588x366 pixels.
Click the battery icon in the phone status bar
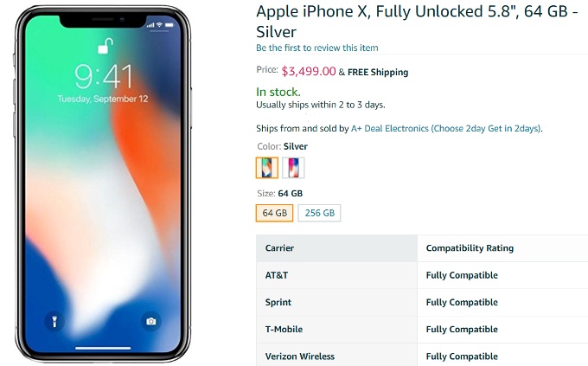169,24
